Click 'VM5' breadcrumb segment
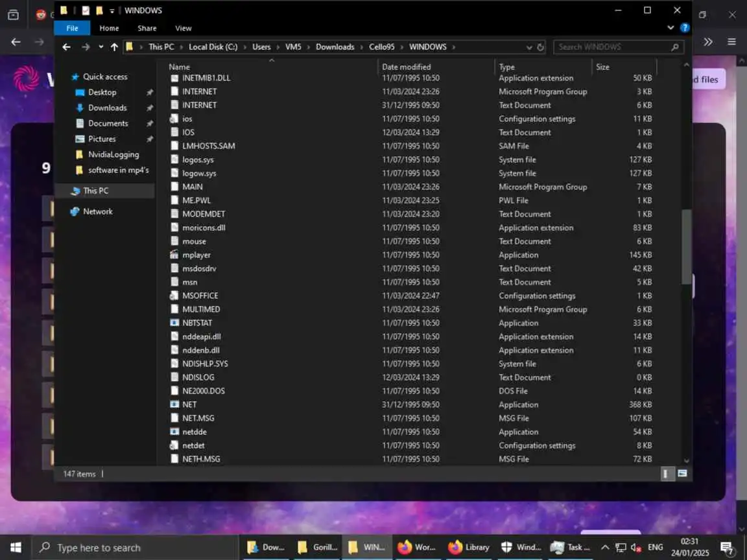 pos(293,47)
